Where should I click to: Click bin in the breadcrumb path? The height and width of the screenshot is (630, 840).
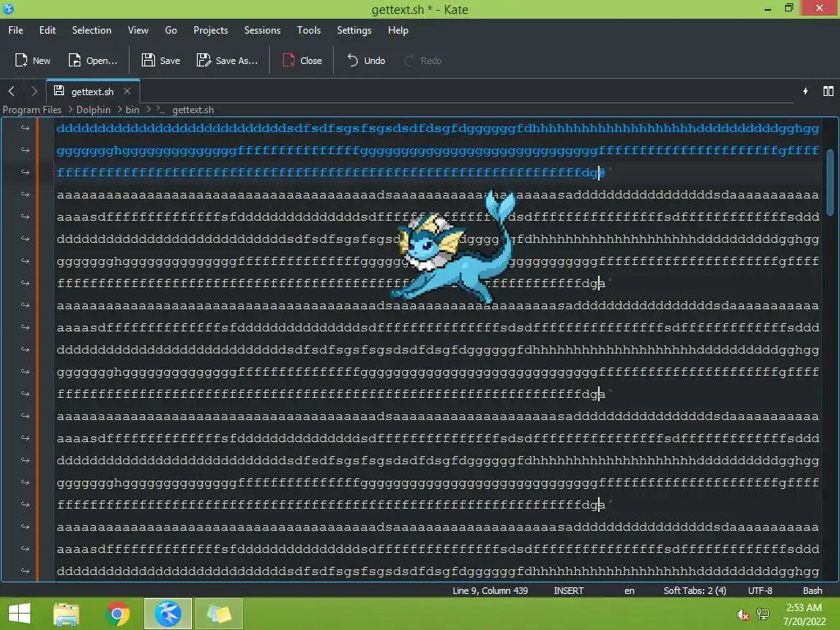point(132,110)
